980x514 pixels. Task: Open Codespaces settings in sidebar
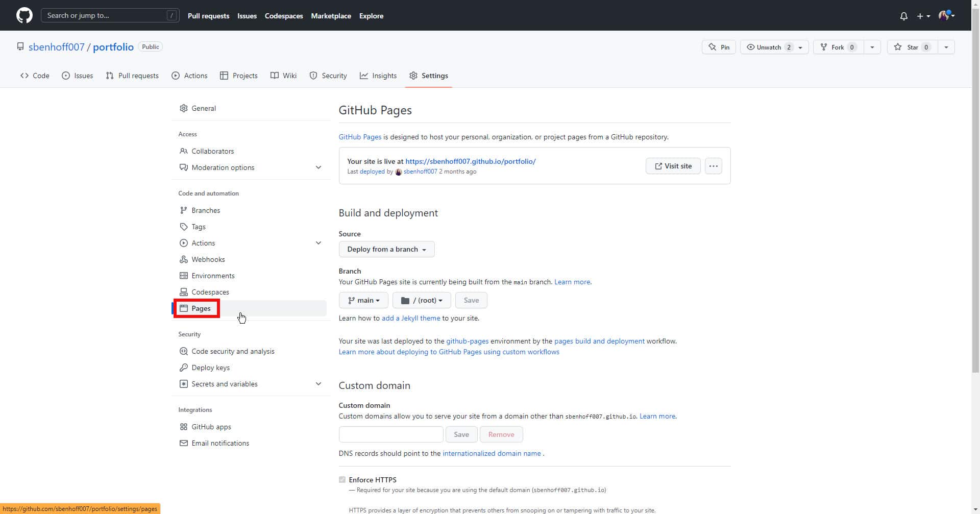(x=250, y=292)
